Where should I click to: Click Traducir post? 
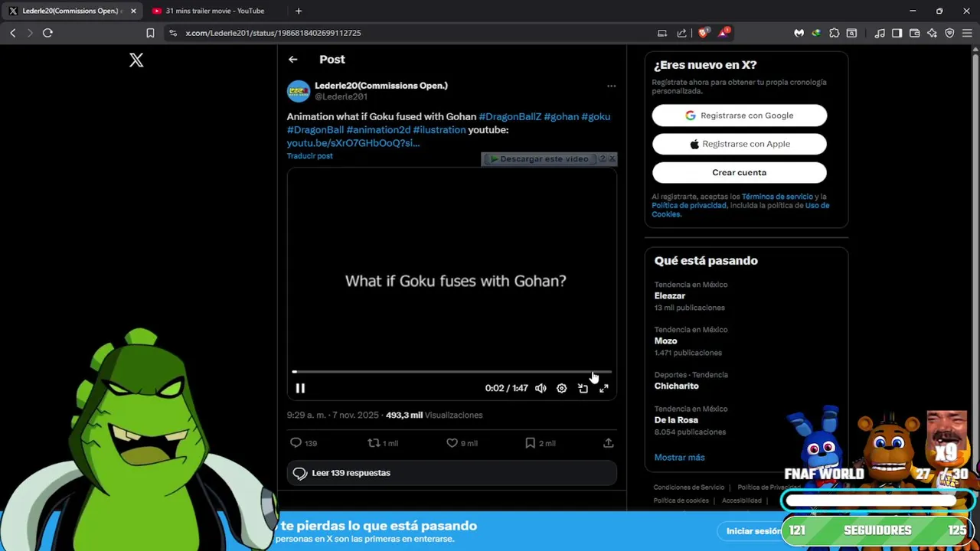coord(309,156)
